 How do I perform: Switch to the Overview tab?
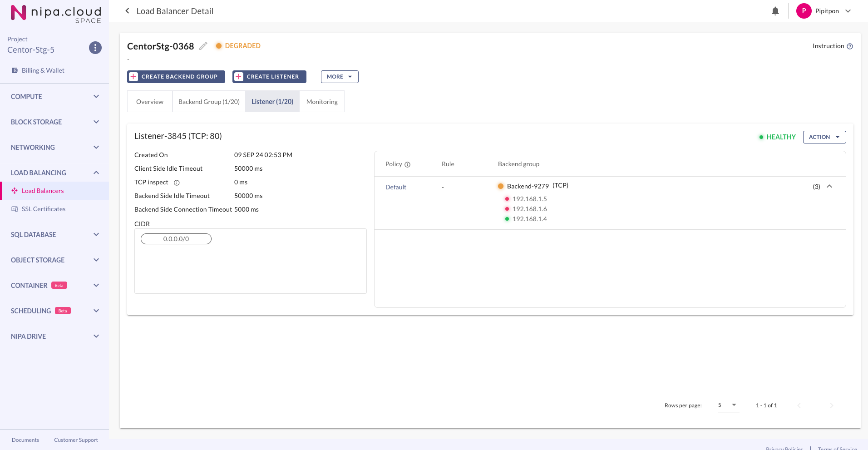point(150,101)
